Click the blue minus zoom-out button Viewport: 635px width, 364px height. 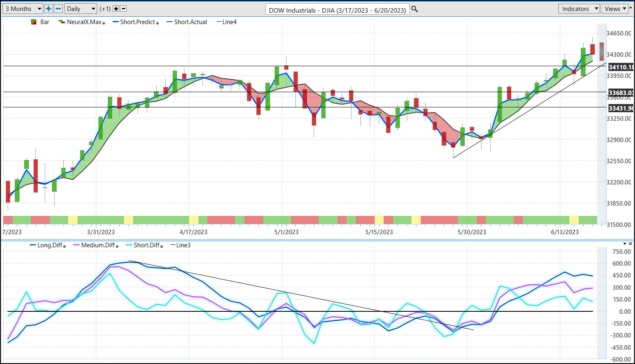tap(58, 9)
